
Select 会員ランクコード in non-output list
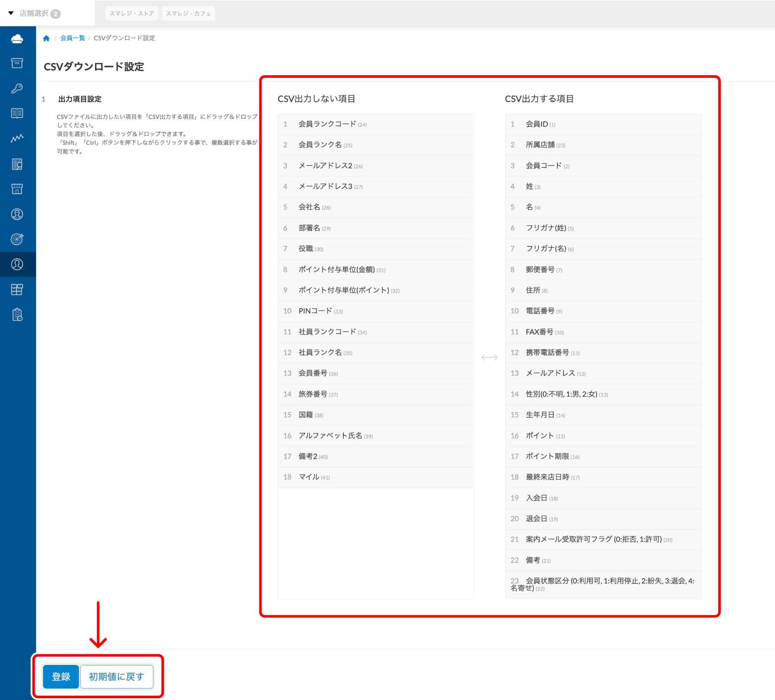[x=327, y=124]
